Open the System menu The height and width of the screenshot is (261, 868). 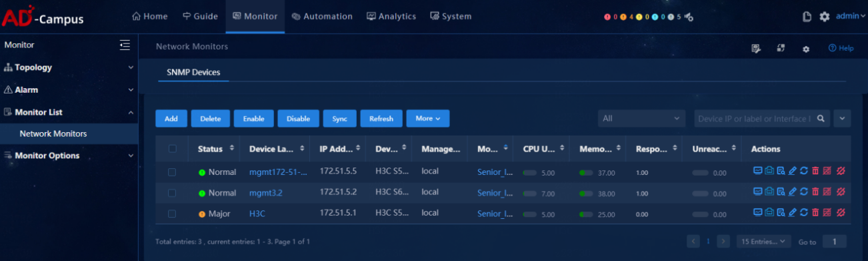point(451,16)
